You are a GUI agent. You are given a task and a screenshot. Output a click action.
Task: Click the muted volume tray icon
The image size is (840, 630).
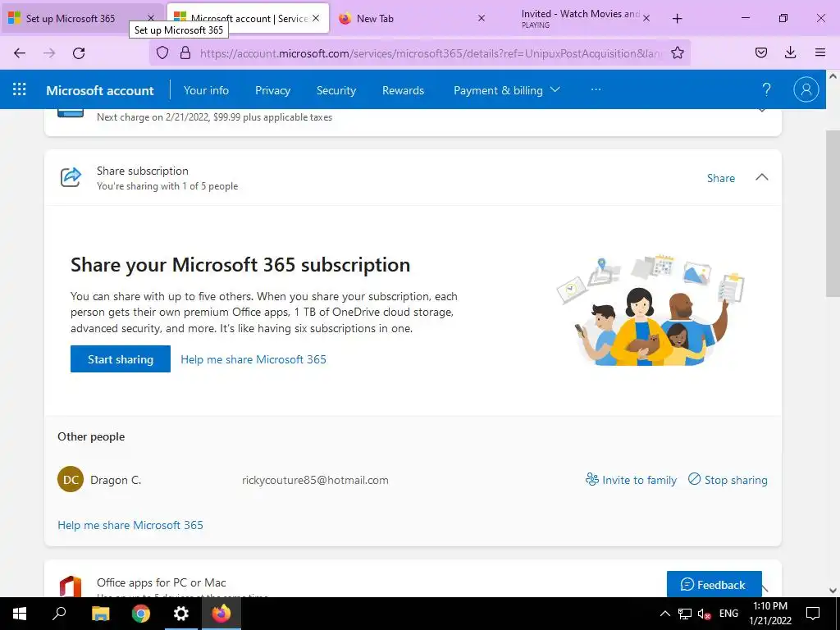(704, 614)
